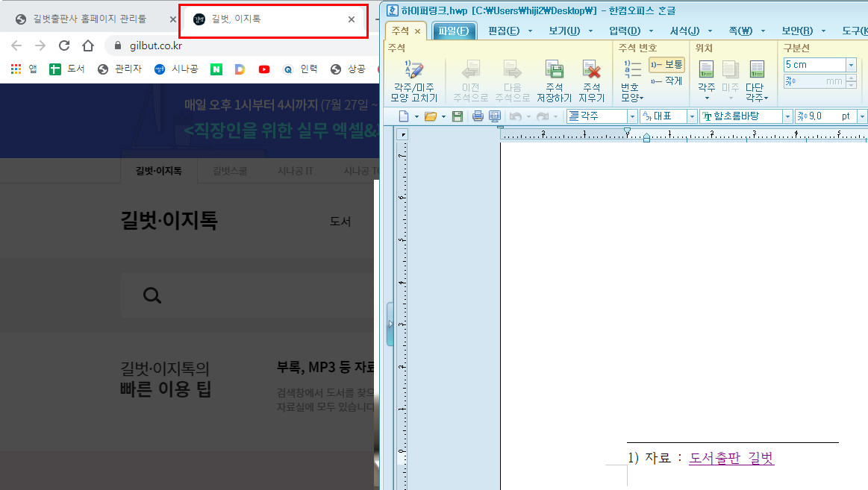Click 도서 navigation link on webpage
The height and width of the screenshot is (490, 868).
pos(340,222)
